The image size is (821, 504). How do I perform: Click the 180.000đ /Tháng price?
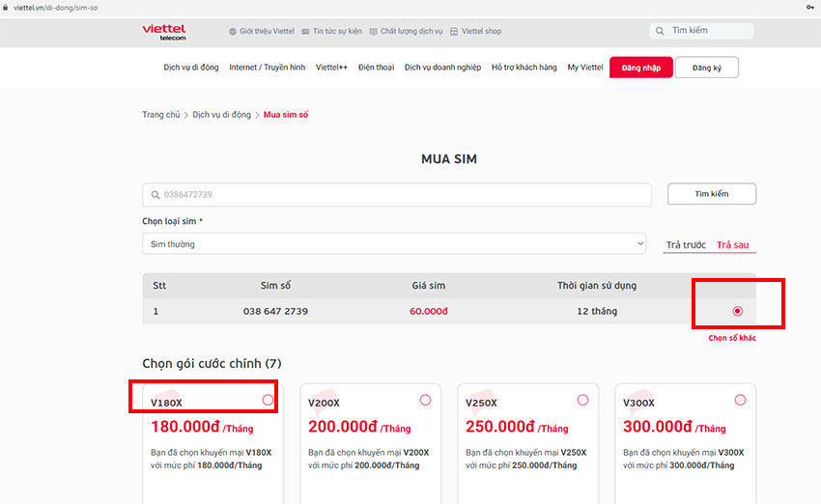pos(202,427)
